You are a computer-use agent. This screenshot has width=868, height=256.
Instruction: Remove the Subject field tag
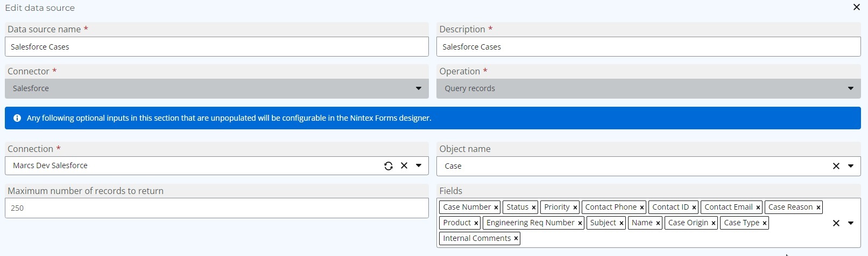pyautogui.click(x=622, y=223)
